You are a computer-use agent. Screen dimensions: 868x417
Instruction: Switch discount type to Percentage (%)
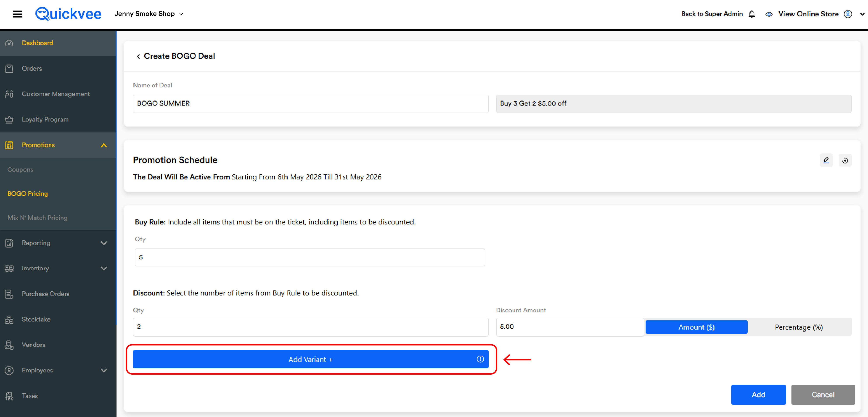799,327
